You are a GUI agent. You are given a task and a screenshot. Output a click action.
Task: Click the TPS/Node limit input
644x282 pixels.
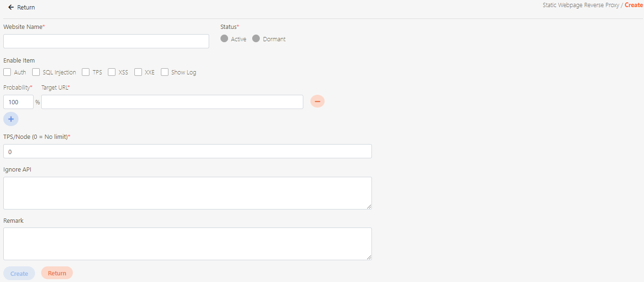tap(187, 151)
